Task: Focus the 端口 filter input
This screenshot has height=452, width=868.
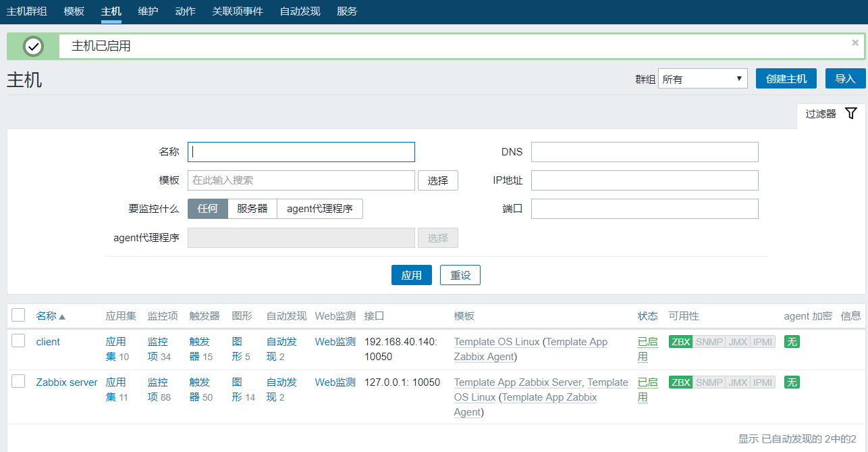Action: click(645, 209)
